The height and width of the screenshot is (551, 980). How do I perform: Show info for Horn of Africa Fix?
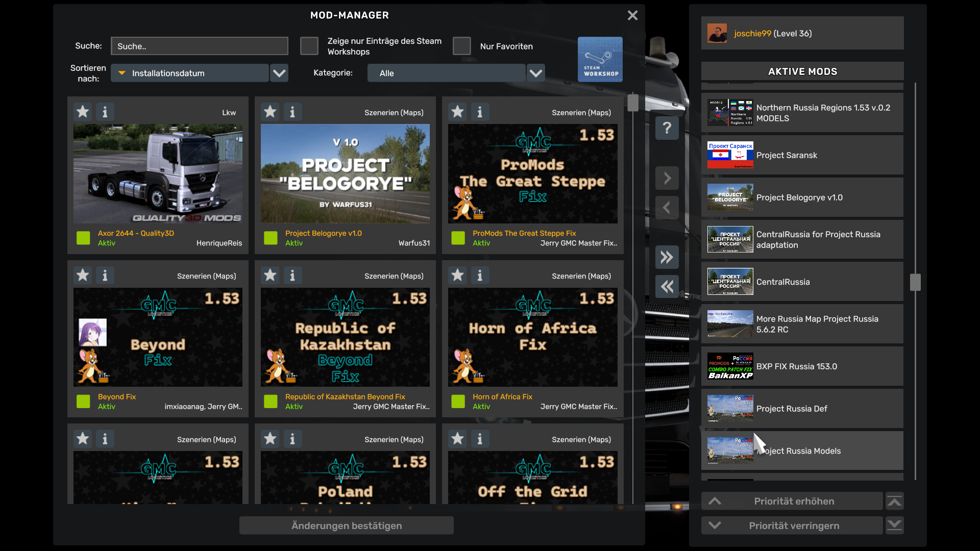coord(480,275)
